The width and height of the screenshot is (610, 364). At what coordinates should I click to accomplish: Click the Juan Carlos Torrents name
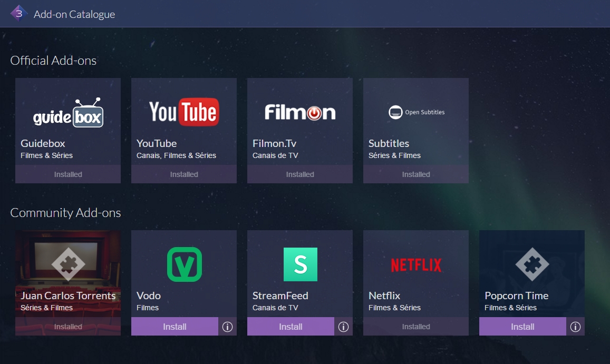(x=68, y=296)
